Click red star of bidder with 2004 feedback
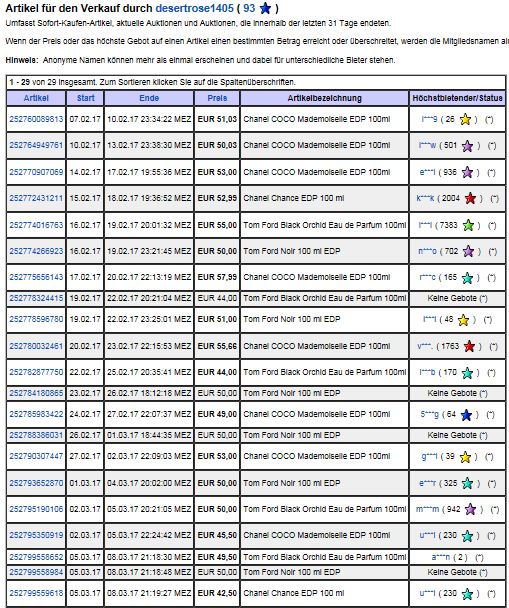 [470, 199]
